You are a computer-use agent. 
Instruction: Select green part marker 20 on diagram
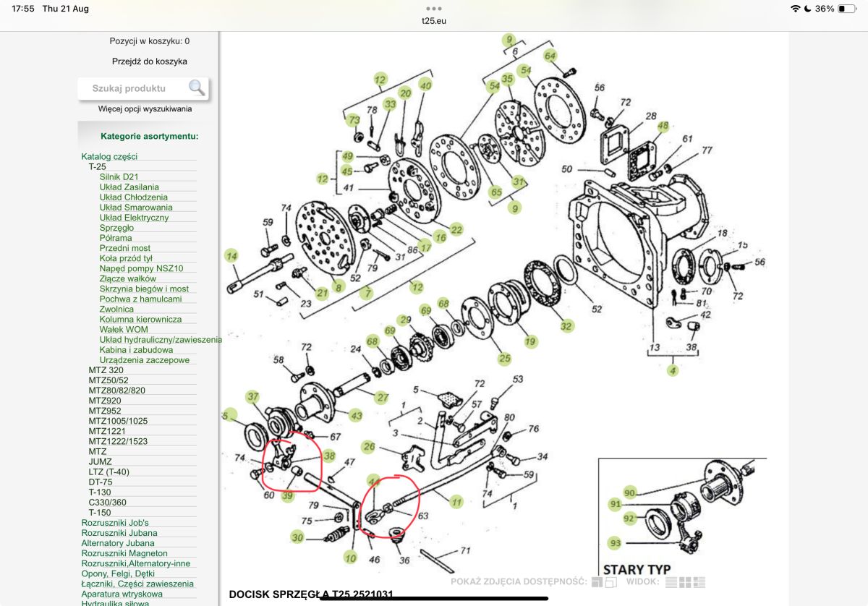[x=405, y=93]
